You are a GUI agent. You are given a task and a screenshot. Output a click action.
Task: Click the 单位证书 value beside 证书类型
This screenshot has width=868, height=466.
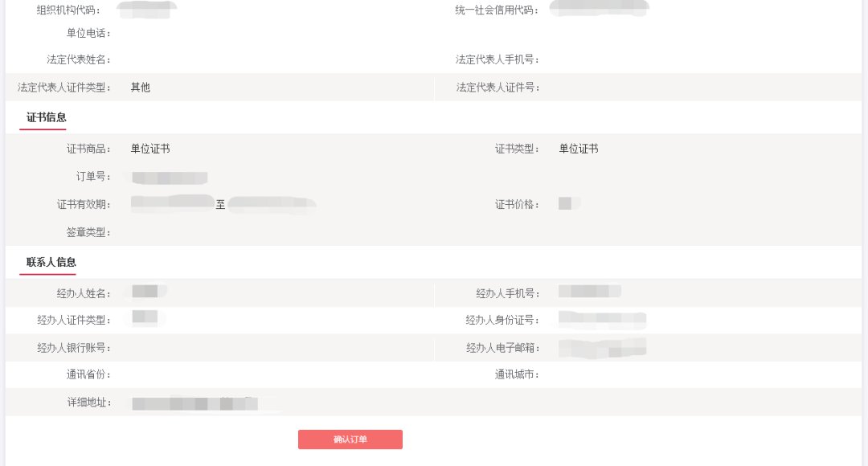coord(579,149)
